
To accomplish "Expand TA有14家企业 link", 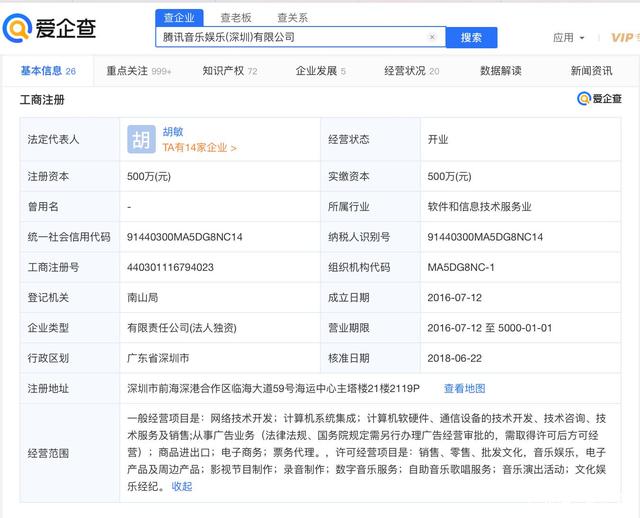I will (199, 147).
